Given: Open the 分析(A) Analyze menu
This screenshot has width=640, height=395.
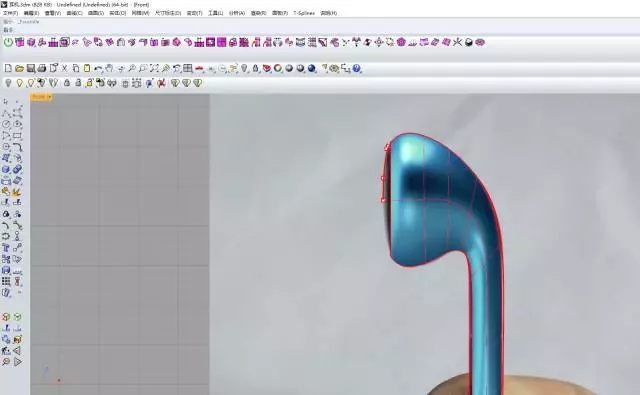Looking at the screenshot, I should [x=237, y=13].
